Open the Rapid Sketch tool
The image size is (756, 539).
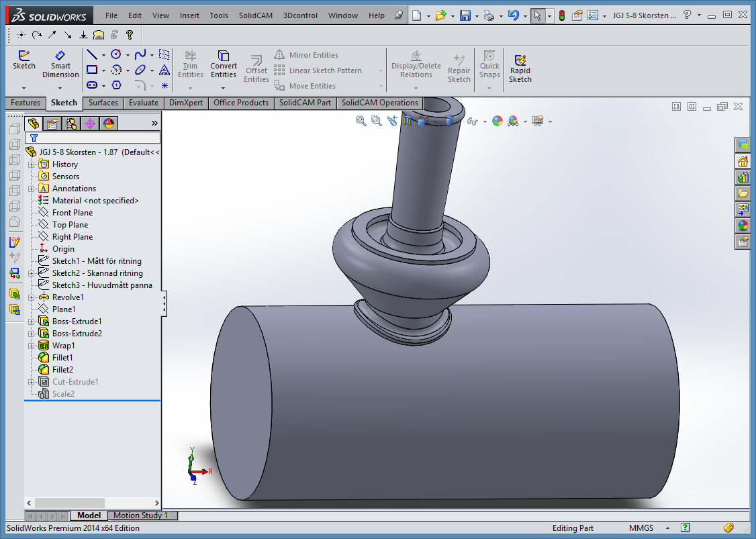520,68
